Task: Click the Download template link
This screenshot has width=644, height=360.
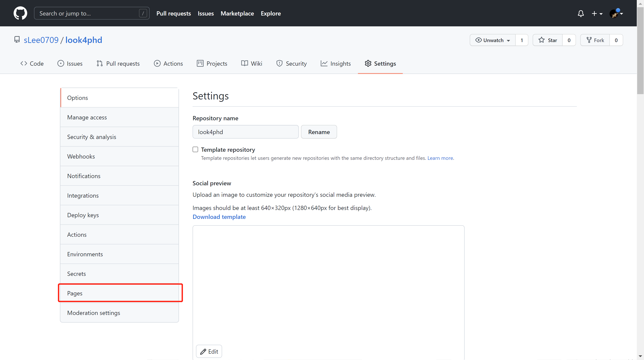Action: tap(219, 217)
